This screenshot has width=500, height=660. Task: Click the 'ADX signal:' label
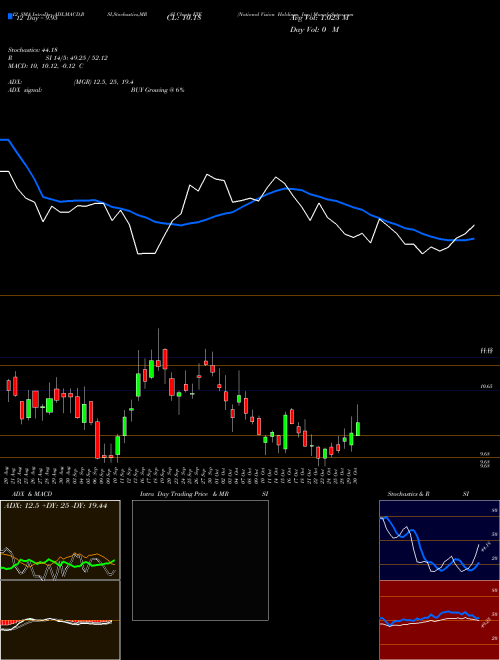click(25, 90)
